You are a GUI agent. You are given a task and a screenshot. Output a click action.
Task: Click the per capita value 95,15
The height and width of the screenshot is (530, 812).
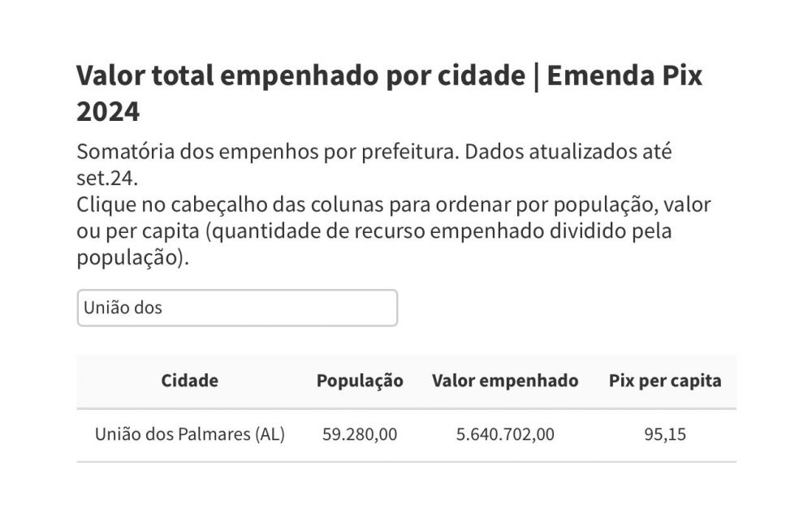[665, 433]
